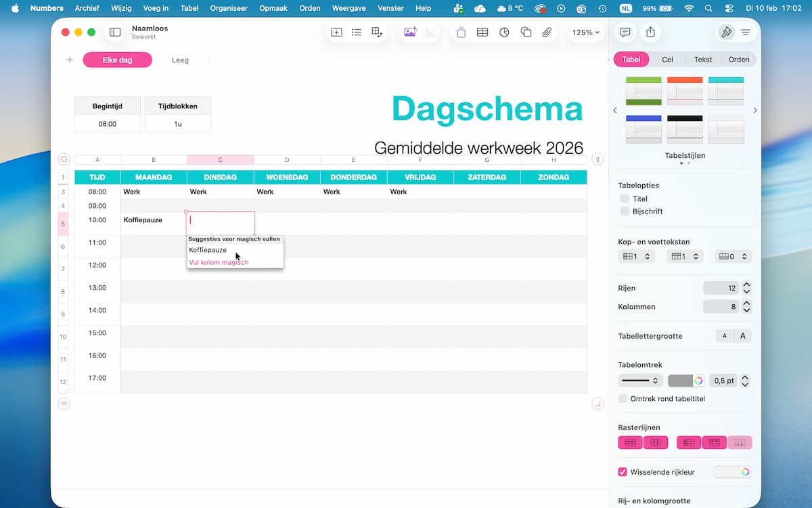Open the shapes insert icon

pos(526,33)
